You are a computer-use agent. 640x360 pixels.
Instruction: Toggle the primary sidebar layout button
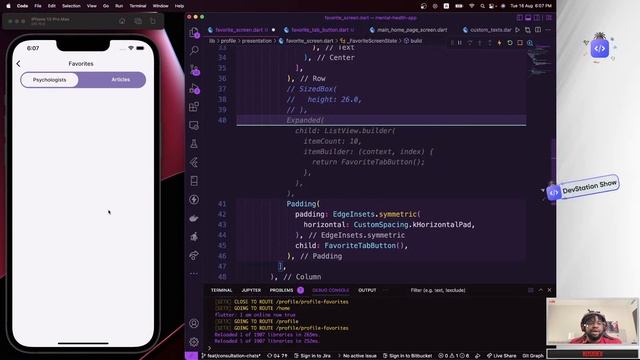coord(520,18)
